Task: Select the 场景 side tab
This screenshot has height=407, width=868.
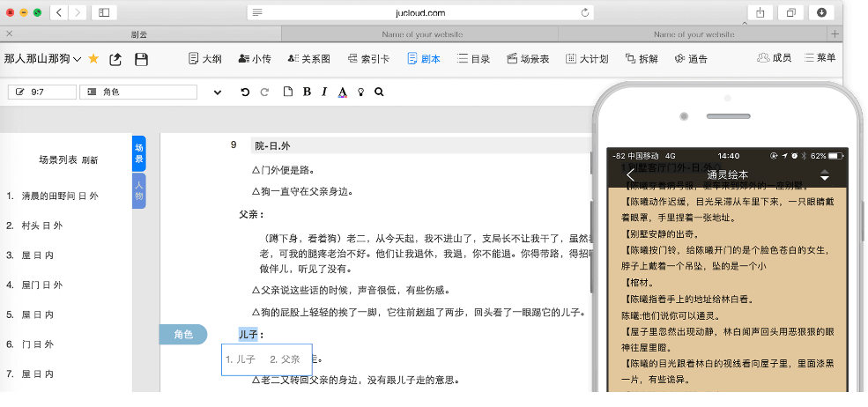Action: 139,152
